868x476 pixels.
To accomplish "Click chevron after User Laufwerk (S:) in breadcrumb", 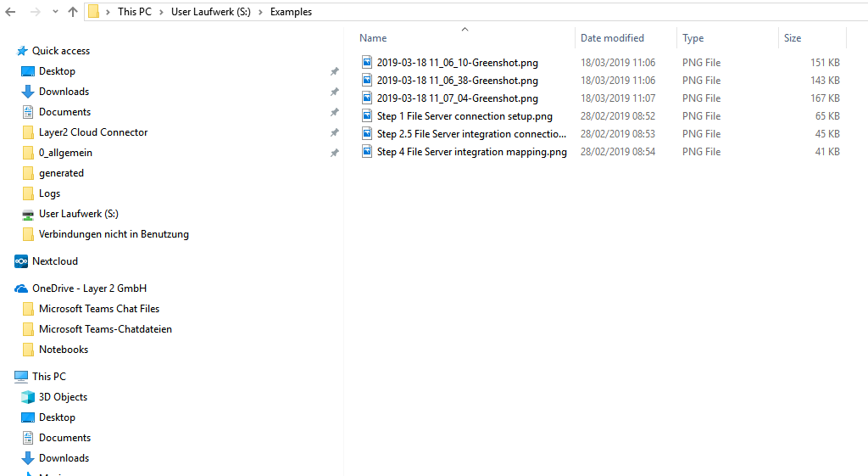I will point(263,12).
